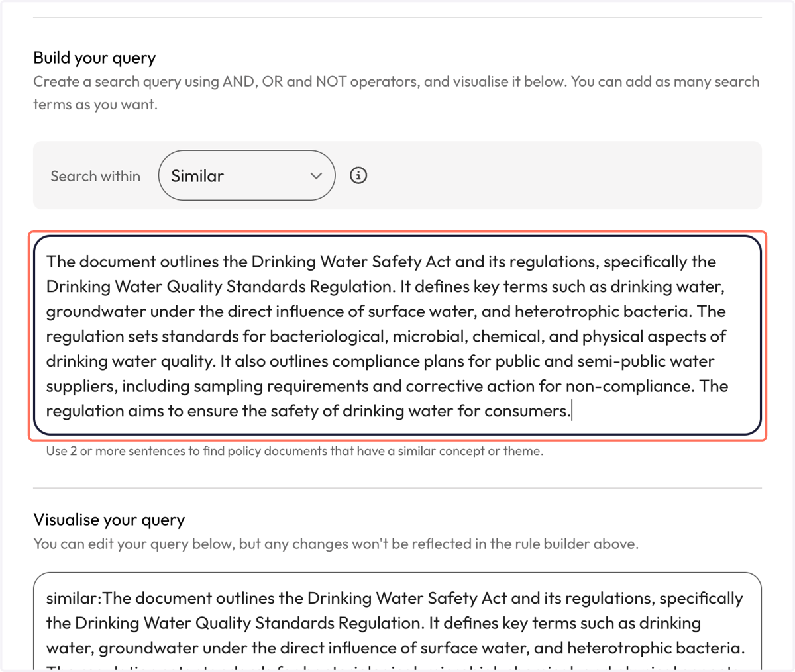Click the Visualise your query heading

pyautogui.click(x=109, y=520)
